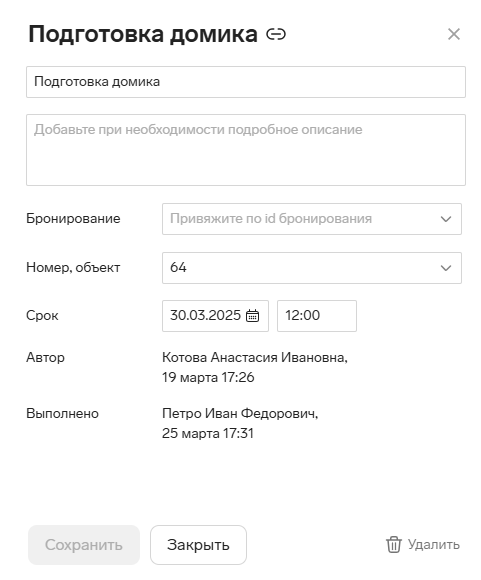481x580 pixels.
Task: Click the Номер, объект label
Action: coord(73,267)
